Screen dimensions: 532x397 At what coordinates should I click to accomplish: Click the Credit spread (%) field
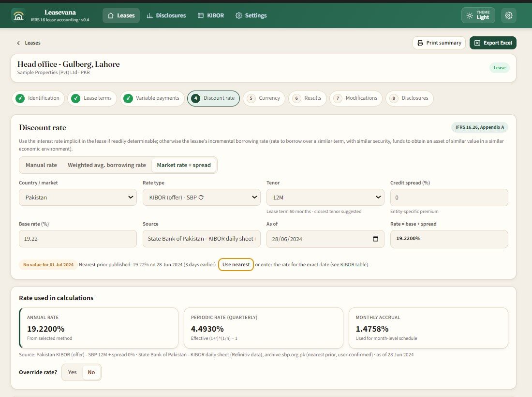click(449, 198)
